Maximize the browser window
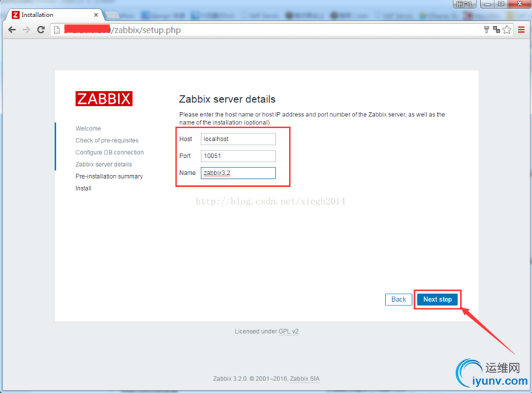 coord(501,4)
